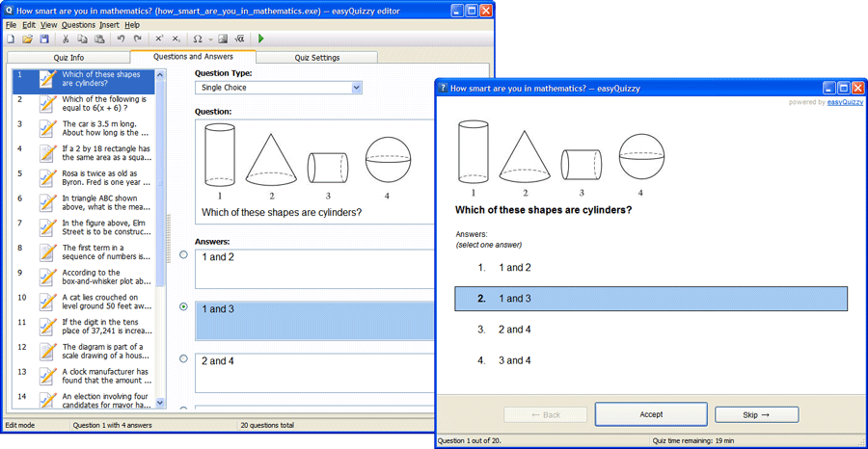Screen dimensions: 868x449
Task: Insert equation with square root icon
Action: [239, 40]
